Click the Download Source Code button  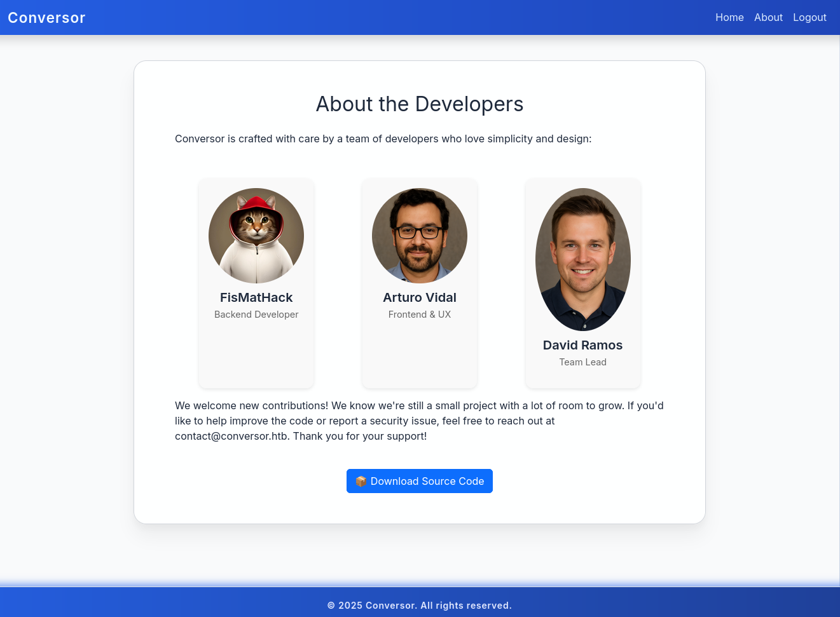tap(427, 481)
